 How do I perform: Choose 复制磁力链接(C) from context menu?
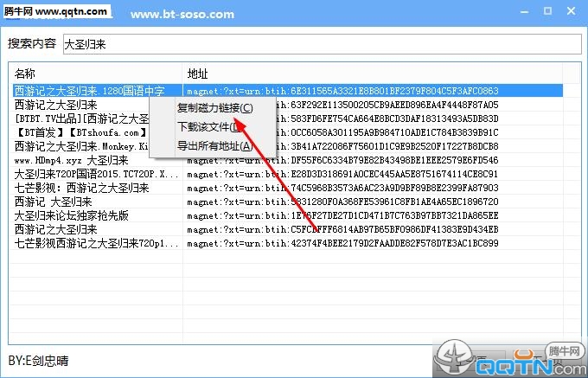coord(214,108)
